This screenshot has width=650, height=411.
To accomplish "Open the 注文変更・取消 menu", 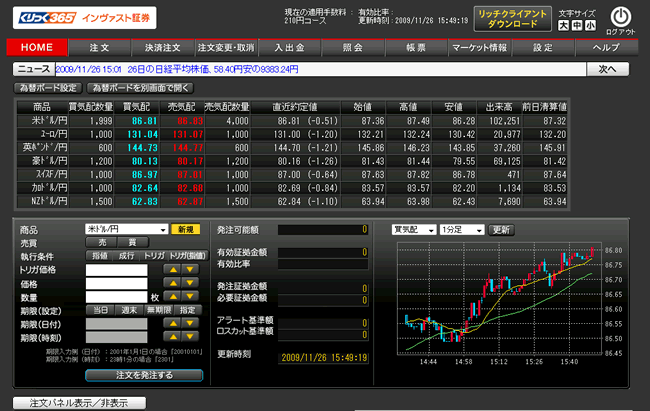I will (226, 48).
